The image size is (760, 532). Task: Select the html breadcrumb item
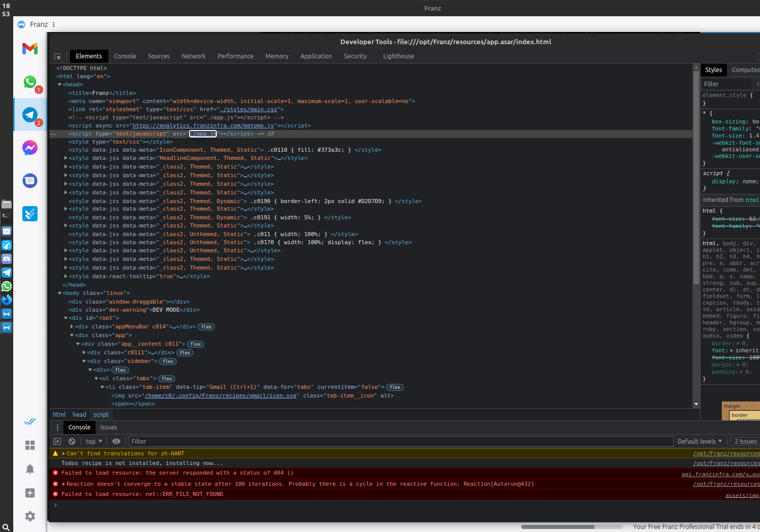pyautogui.click(x=59, y=415)
